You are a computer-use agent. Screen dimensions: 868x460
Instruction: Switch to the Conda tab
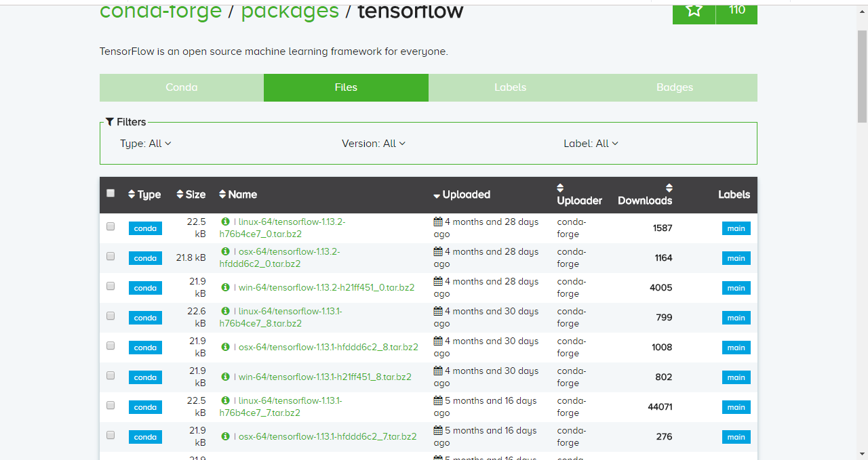point(182,87)
